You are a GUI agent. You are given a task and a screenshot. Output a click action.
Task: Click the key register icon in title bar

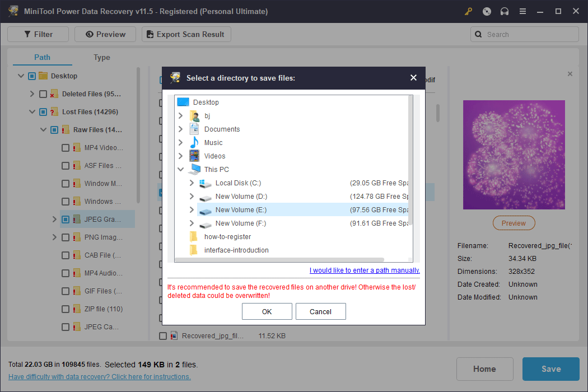468,11
